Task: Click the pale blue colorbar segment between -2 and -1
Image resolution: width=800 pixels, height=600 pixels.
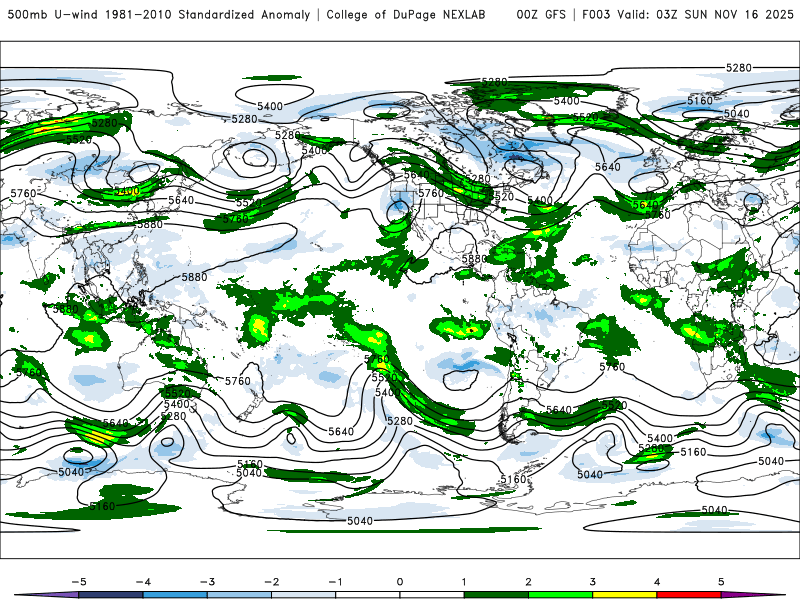Action: coord(304,595)
